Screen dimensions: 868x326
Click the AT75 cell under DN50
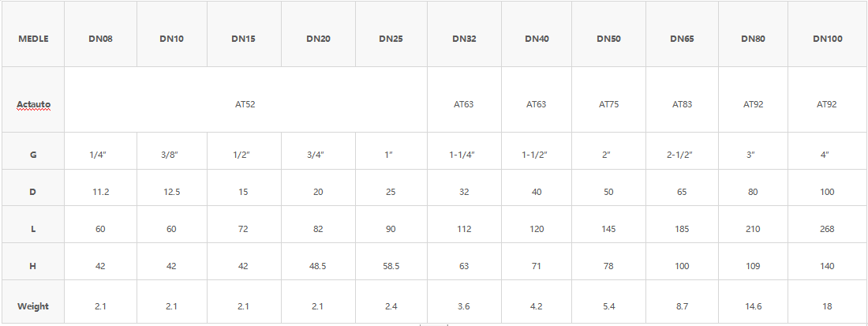[609, 103]
